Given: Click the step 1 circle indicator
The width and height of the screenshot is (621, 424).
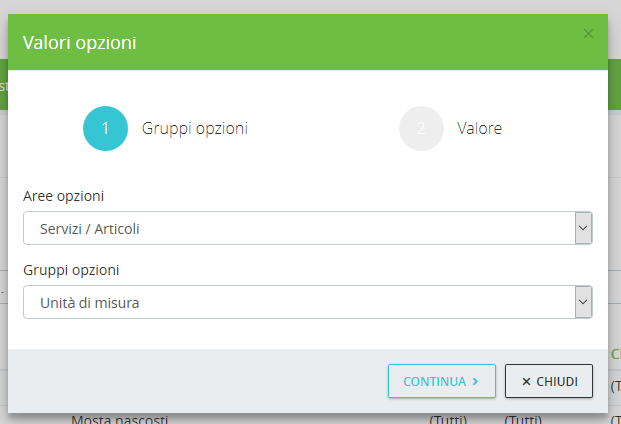Looking at the screenshot, I should point(105,128).
